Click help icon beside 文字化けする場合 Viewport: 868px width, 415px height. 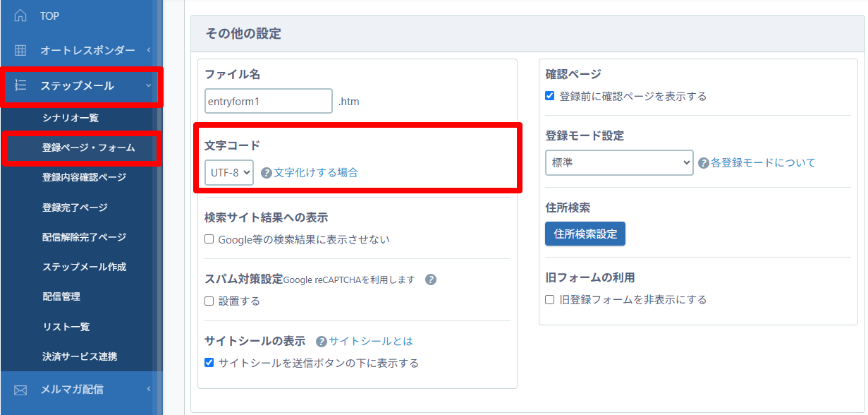[267, 173]
